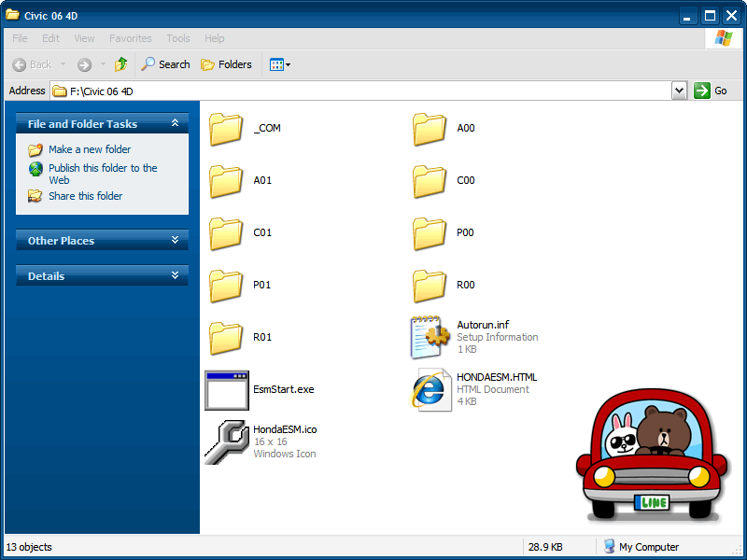This screenshot has height=560, width=747.
Task: Toggle the Folders pane
Action: pyautogui.click(x=226, y=64)
